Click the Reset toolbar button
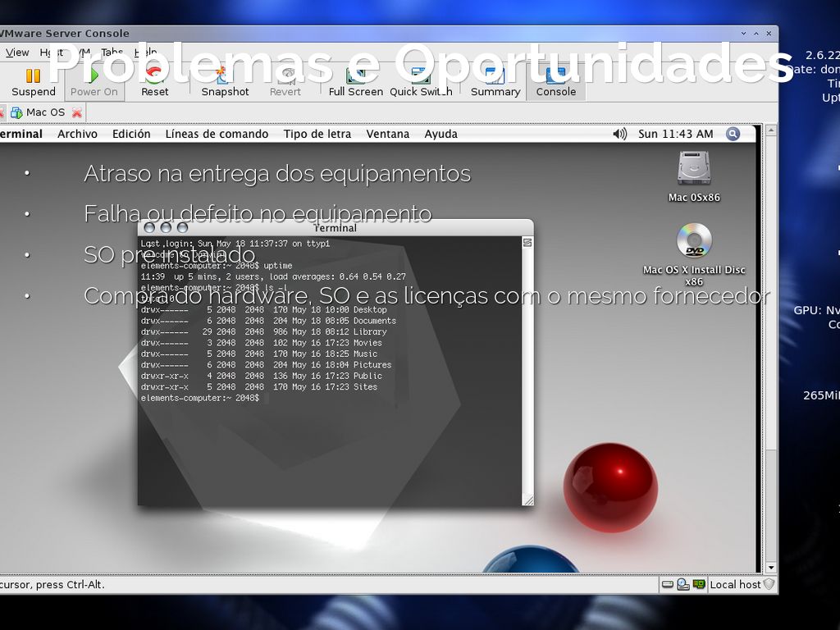 click(154, 81)
